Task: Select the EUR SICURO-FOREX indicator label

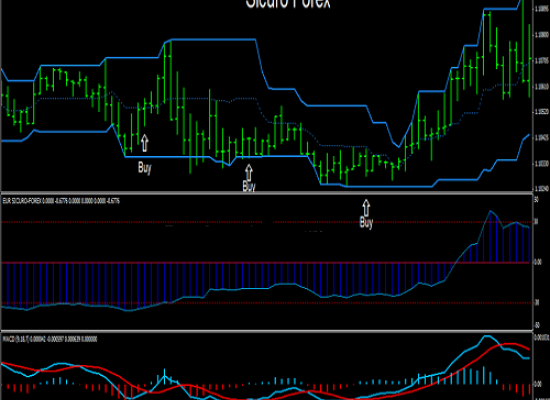Action: [61, 201]
